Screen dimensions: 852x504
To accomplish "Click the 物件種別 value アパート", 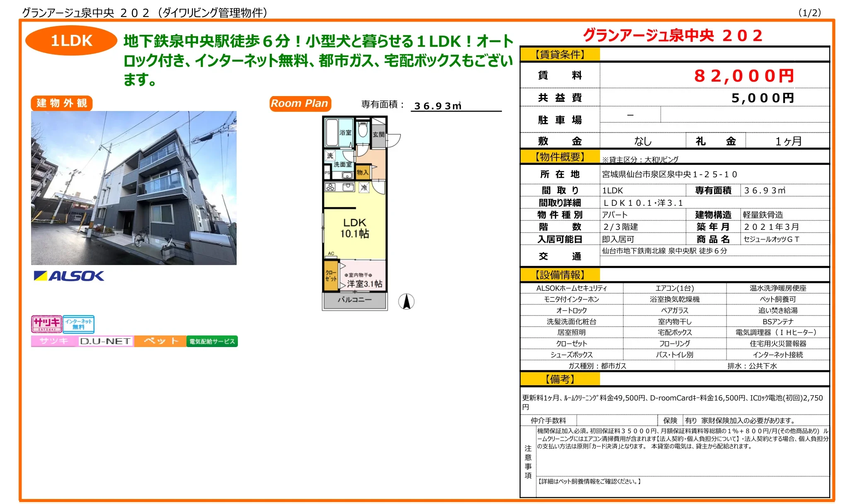I will [615, 215].
